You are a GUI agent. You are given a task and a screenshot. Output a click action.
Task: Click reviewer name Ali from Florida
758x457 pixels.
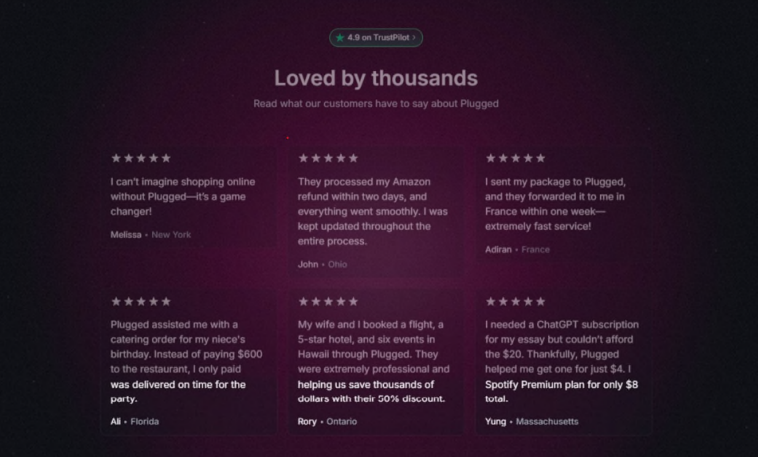(x=117, y=421)
